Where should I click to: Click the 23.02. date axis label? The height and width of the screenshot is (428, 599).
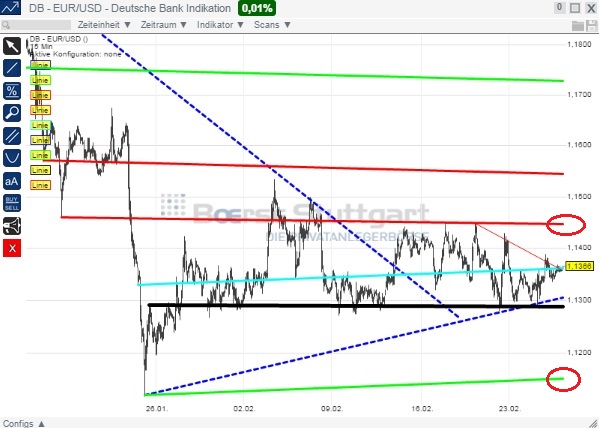pyautogui.click(x=510, y=409)
